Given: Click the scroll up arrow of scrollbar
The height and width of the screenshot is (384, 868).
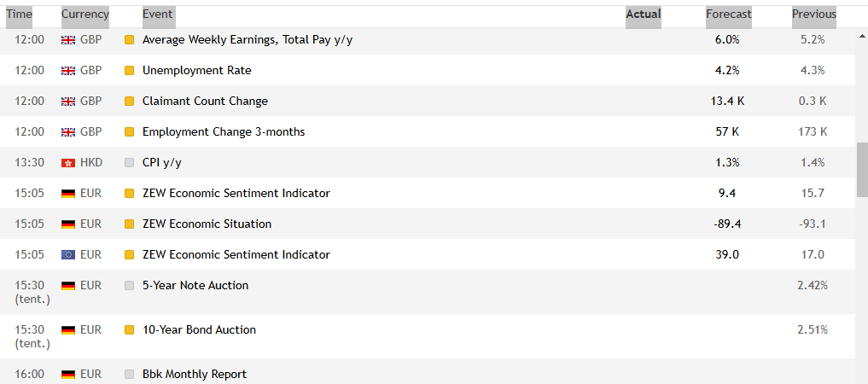Looking at the screenshot, I should coord(863,37).
